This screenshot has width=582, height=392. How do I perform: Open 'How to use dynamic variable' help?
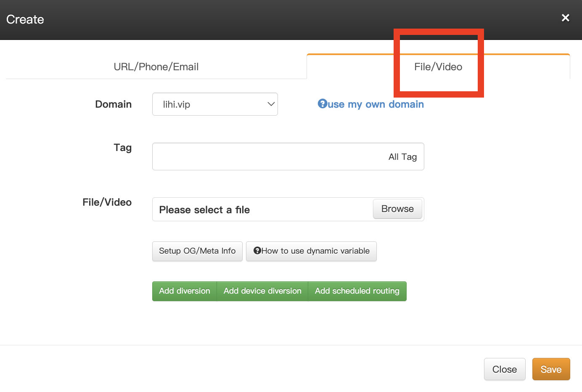pyautogui.click(x=315, y=251)
